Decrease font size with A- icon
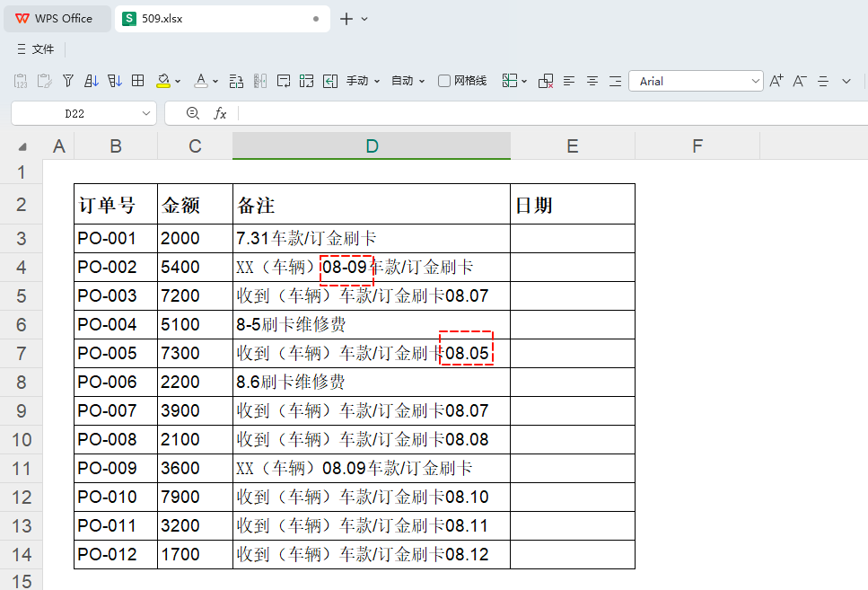Screen dimensions: 868x590 tap(800, 81)
